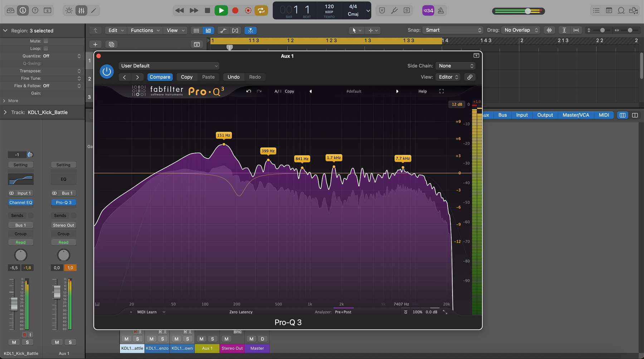644x359 pixels.
Task: Click the add track plus button
Action: pyautogui.click(x=95, y=44)
